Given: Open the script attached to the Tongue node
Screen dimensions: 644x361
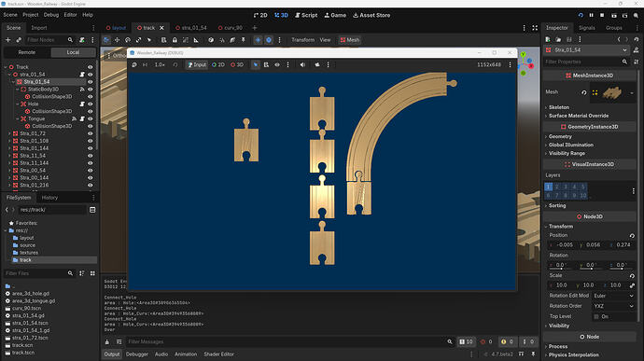Looking at the screenshot, I should tap(82, 118).
